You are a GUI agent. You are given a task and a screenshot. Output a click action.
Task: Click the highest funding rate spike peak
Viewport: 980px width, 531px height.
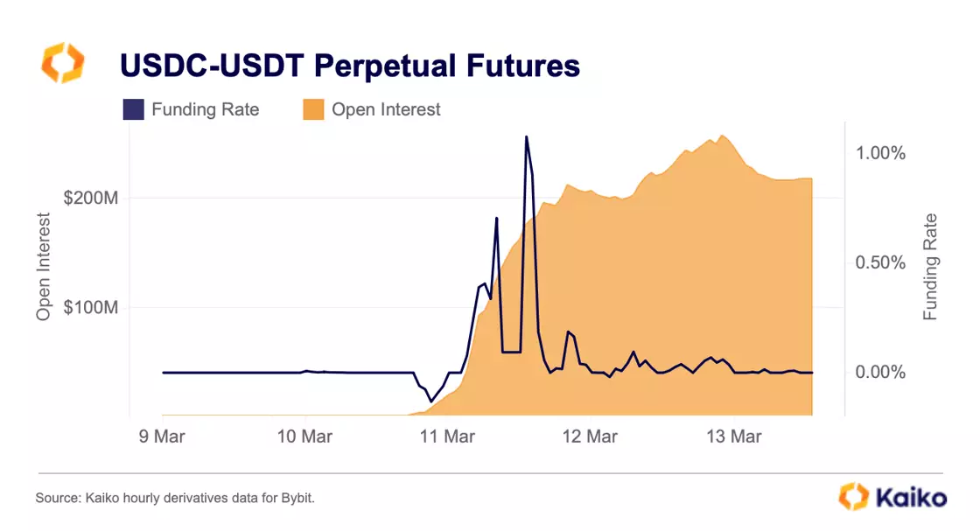(x=527, y=137)
